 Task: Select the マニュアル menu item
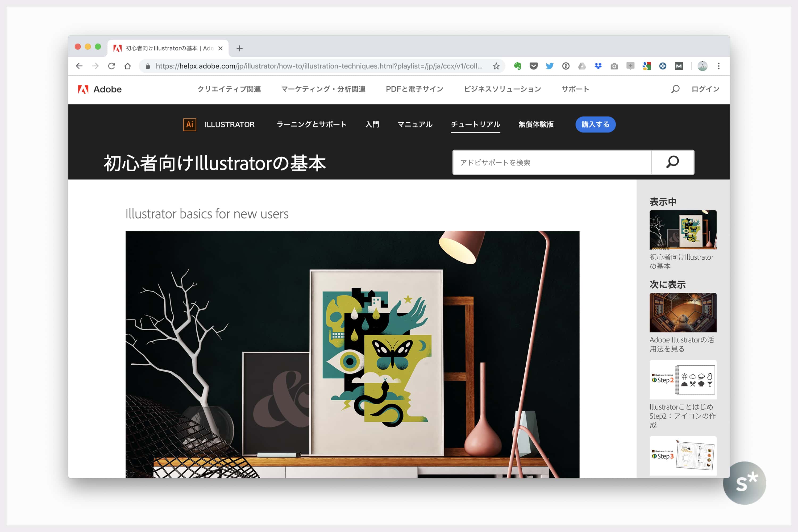click(x=415, y=124)
